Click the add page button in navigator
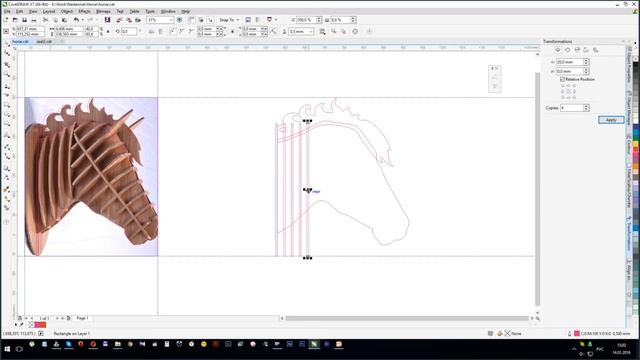The width and height of the screenshot is (640, 360). (x=69, y=318)
